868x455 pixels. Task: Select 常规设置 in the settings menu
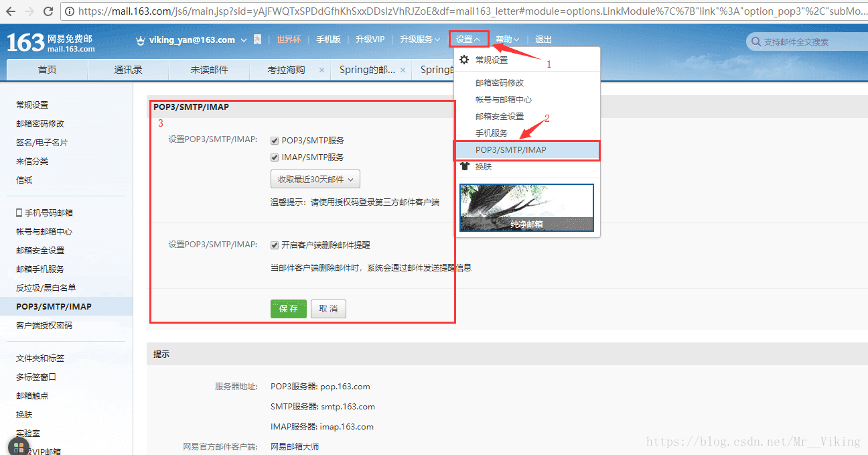(x=492, y=60)
